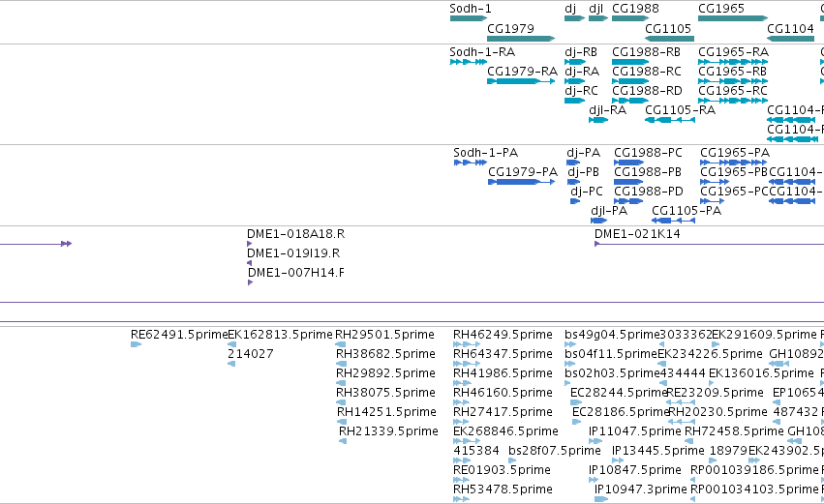Click the dj-PA protein label
Image resolution: width=824 pixels, height=504 pixels.
pyautogui.click(x=583, y=153)
